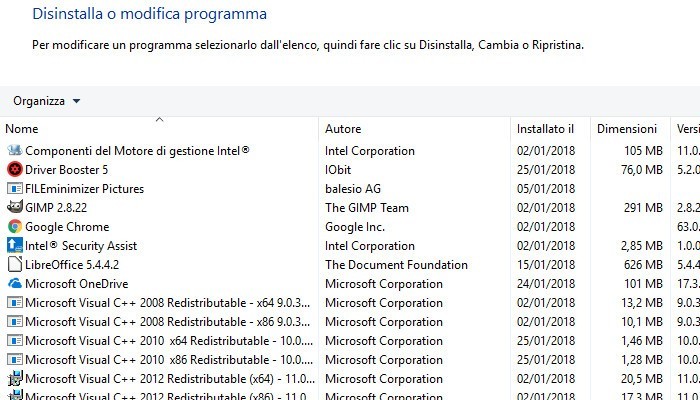Open the Organizza dropdown menu
700x400 pixels.
pos(47,101)
